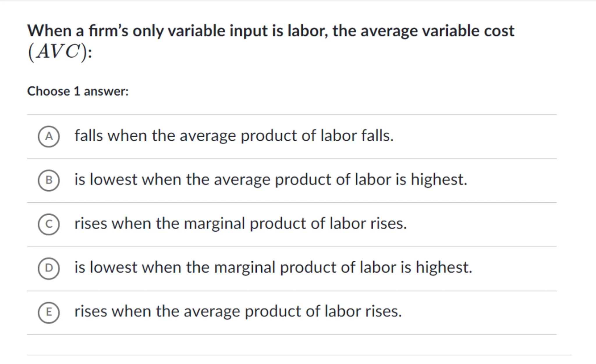The image size is (596, 364).
Task: Select radio button A
Action: tap(49, 136)
